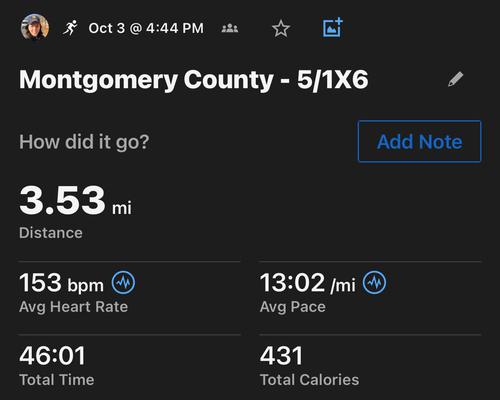The height and width of the screenshot is (400, 500).
Task: Add a photo using the image-plus icon
Action: coord(333,27)
